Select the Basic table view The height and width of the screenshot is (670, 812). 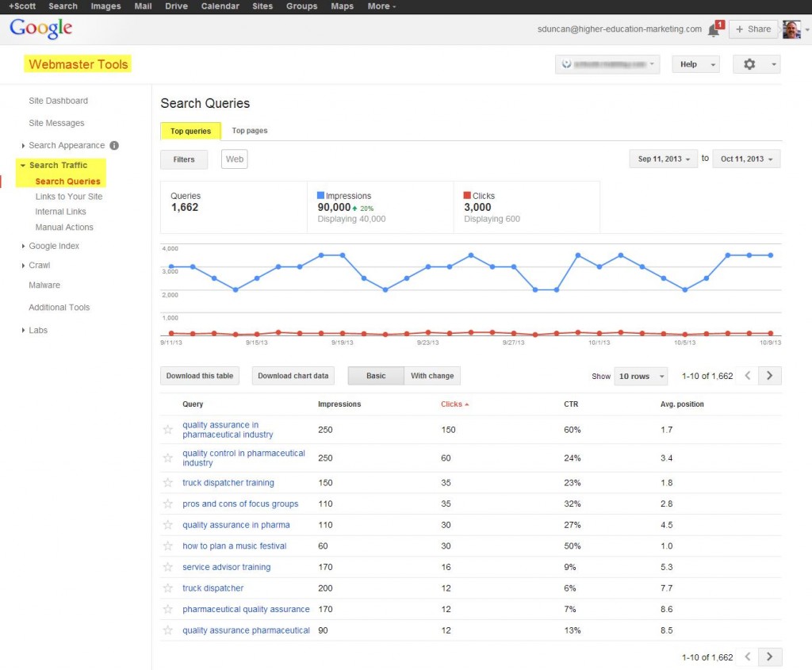(x=376, y=376)
